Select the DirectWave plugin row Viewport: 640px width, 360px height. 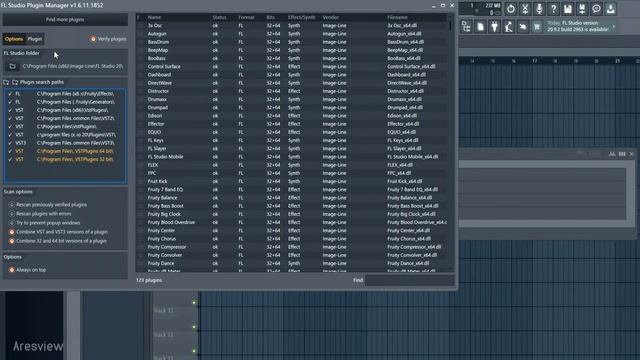[x=292, y=83]
